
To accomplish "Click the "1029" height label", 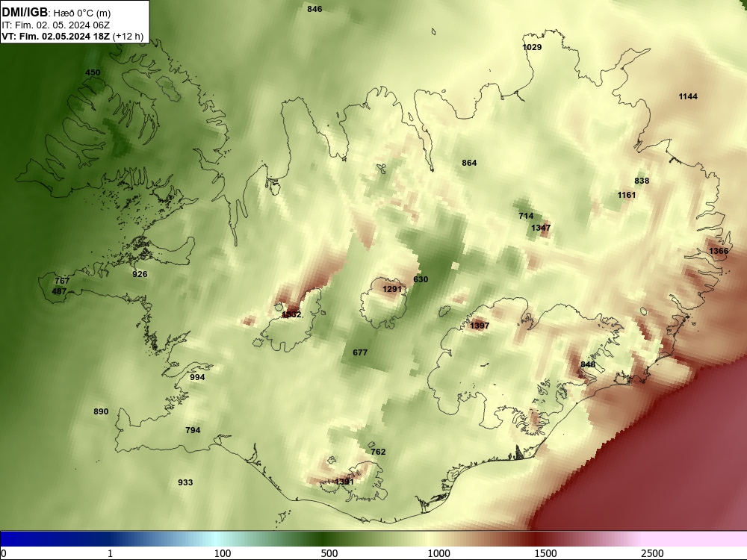I will coord(532,47).
